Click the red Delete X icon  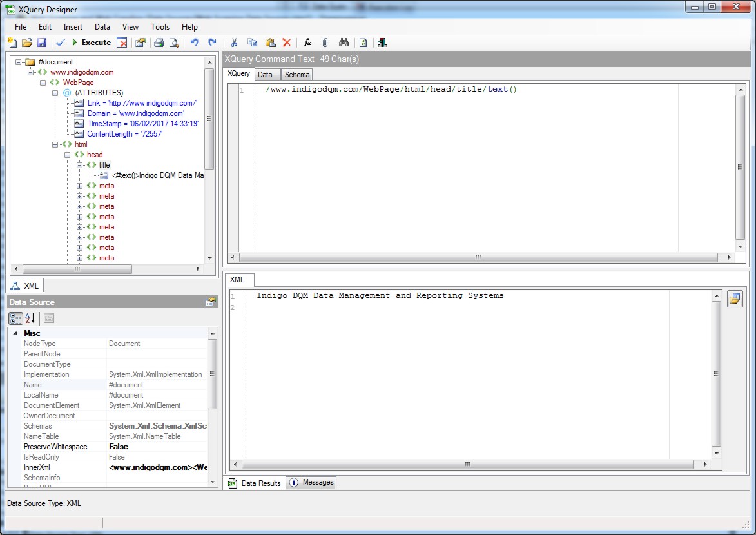287,43
